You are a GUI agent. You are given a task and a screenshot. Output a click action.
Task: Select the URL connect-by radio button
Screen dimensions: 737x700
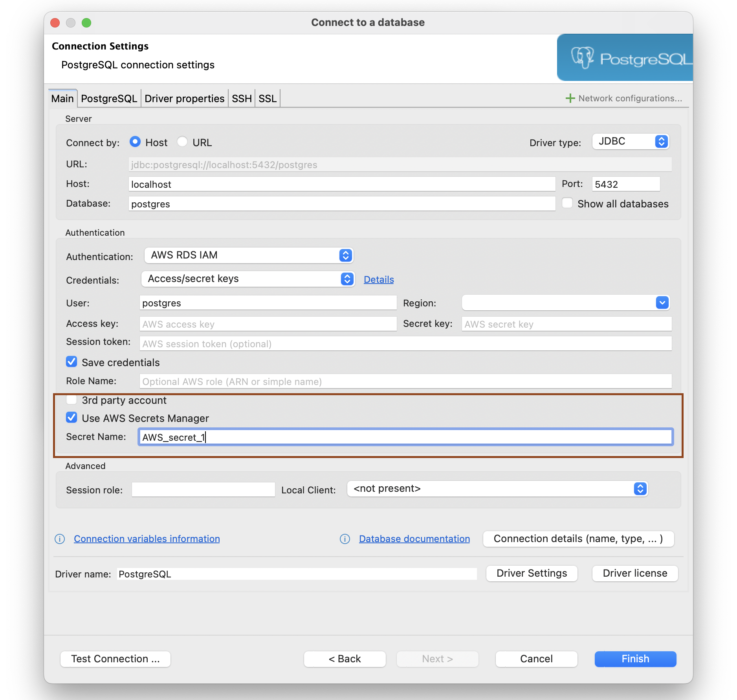pyautogui.click(x=182, y=142)
